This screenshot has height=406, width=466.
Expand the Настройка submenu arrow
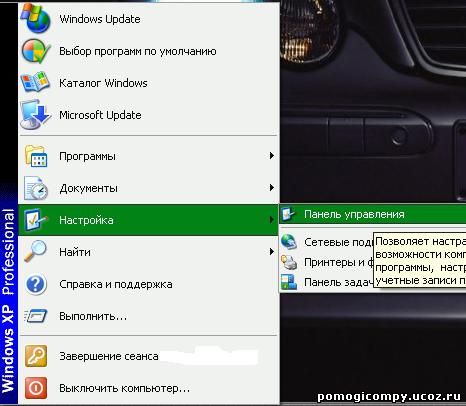[272, 220]
